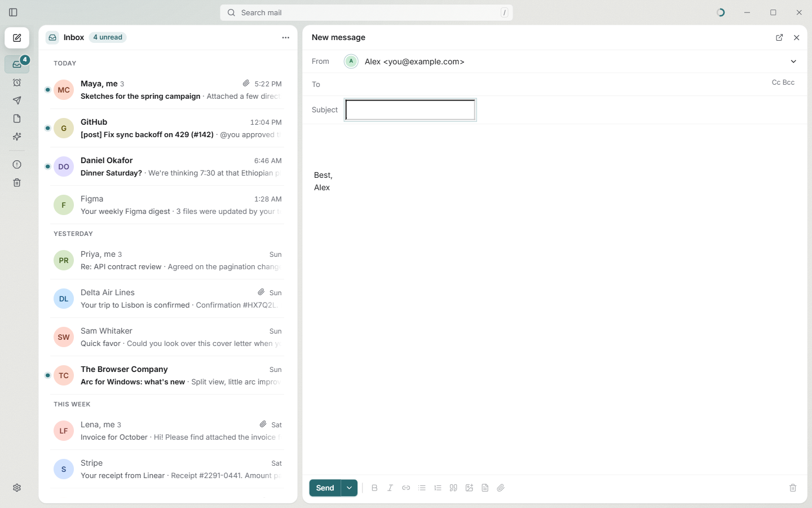Open the Sketches for the spring campaign email
This screenshot has width=812, height=508.
(167, 90)
